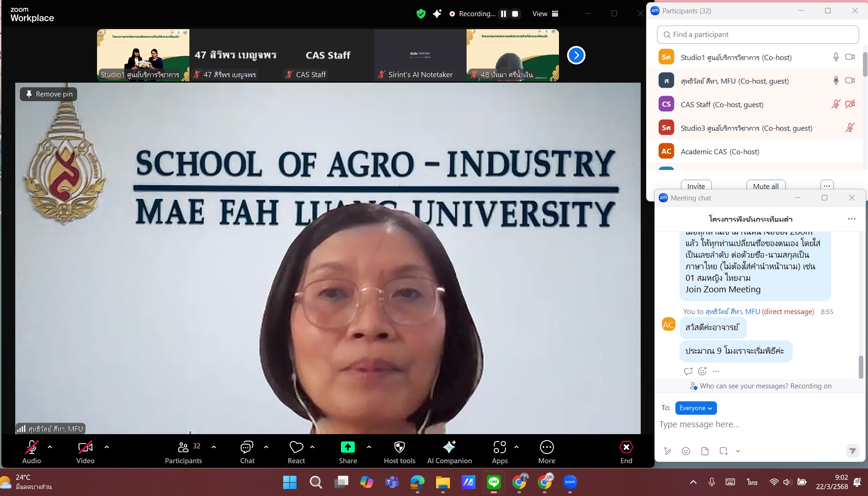Viewport: 868px width, 496px height.
Task: Open meeting chat header more options ellipsis
Action: [x=852, y=219]
